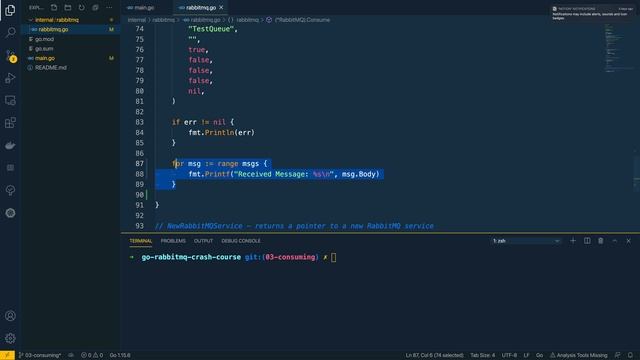The height and width of the screenshot is (360, 640).
Task: Click the 'nil,' argument on line 80
Action: pos(196,91)
